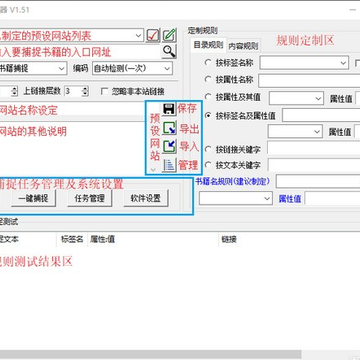The width and height of the screenshot is (360, 360).
Task: Open the dropdown under 书籍名规则
Action: tap(267, 199)
